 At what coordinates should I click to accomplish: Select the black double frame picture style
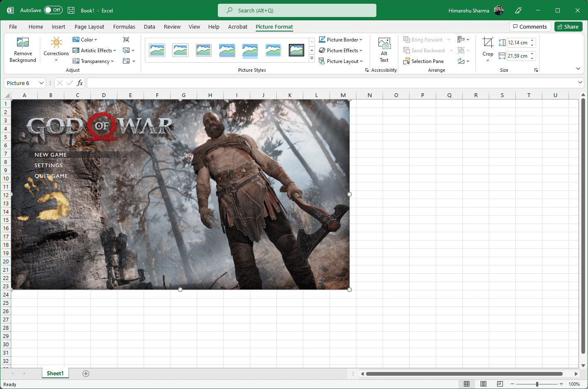pos(296,50)
